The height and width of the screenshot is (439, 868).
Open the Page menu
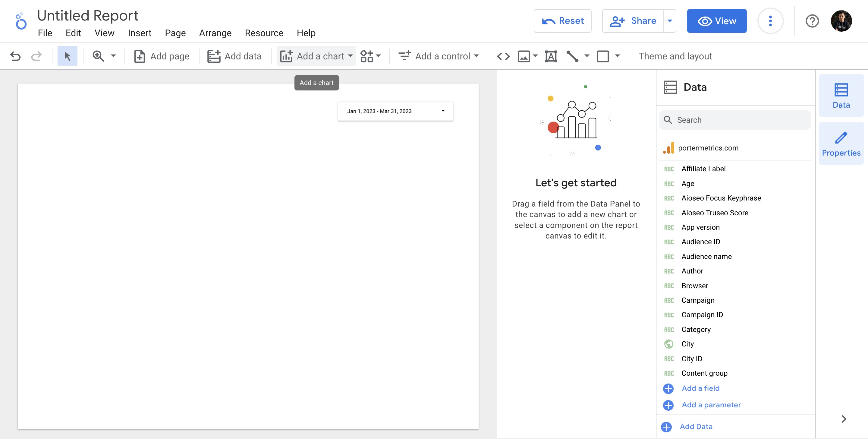point(175,33)
